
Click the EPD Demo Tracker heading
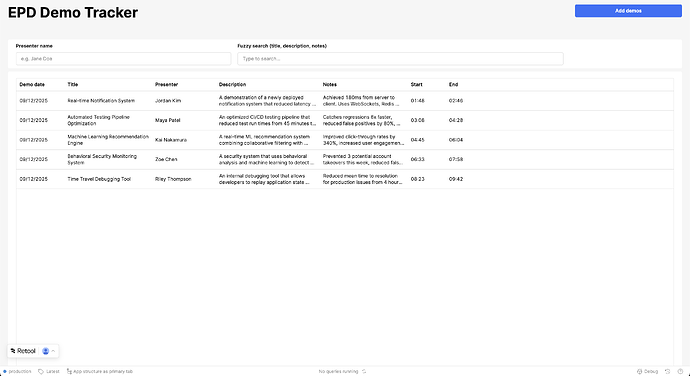[73, 12]
